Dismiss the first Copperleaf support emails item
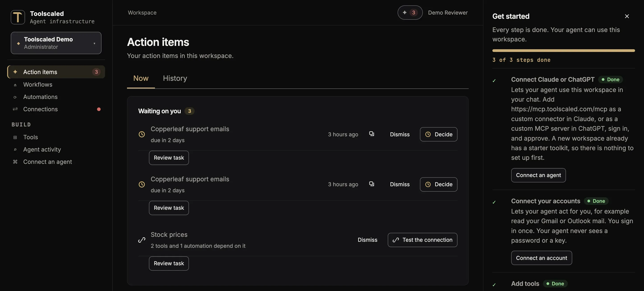The width and height of the screenshot is (644, 291). pos(400,134)
